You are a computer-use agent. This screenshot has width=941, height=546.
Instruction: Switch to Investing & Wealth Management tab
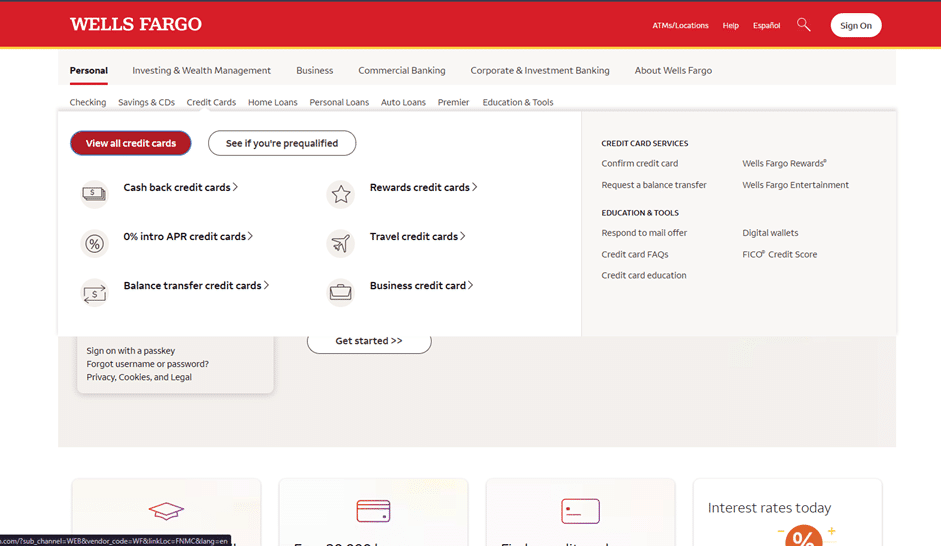(x=202, y=70)
